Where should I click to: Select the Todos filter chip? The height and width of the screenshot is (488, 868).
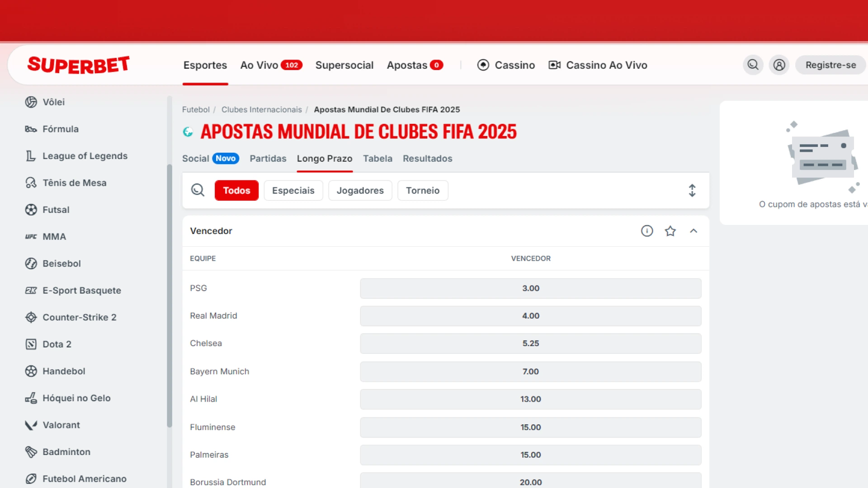pyautogui.click(x=236, y=190)
